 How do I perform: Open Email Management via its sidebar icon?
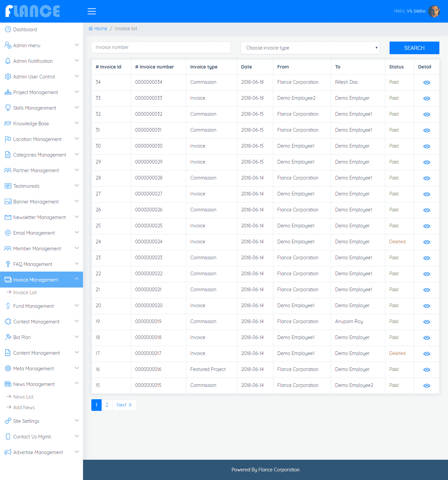8,233
